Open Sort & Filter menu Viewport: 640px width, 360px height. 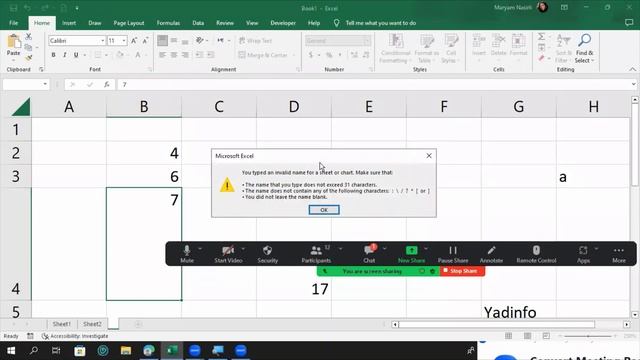point(564,49)
